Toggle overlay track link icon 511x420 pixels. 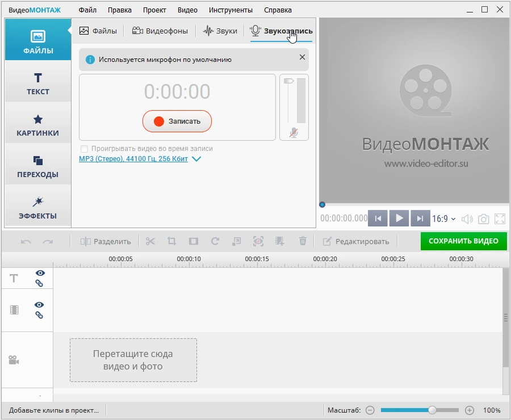[x=39, y=315]
